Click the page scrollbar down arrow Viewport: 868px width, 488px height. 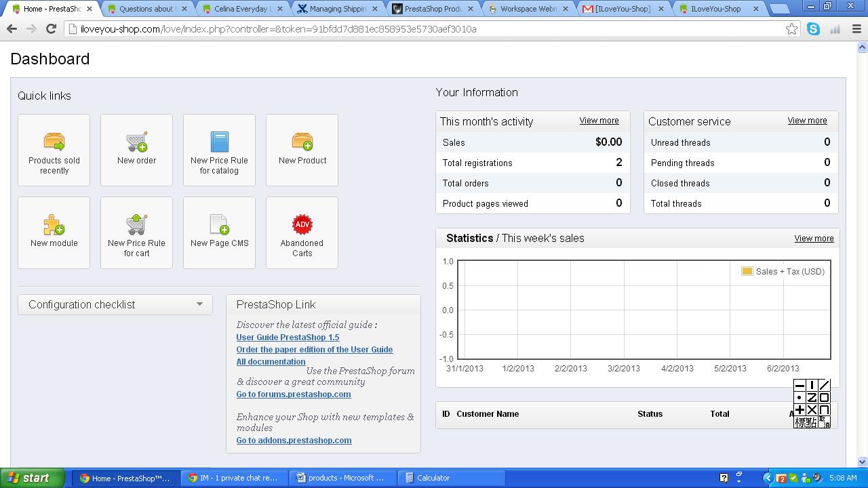pos(862,462)
